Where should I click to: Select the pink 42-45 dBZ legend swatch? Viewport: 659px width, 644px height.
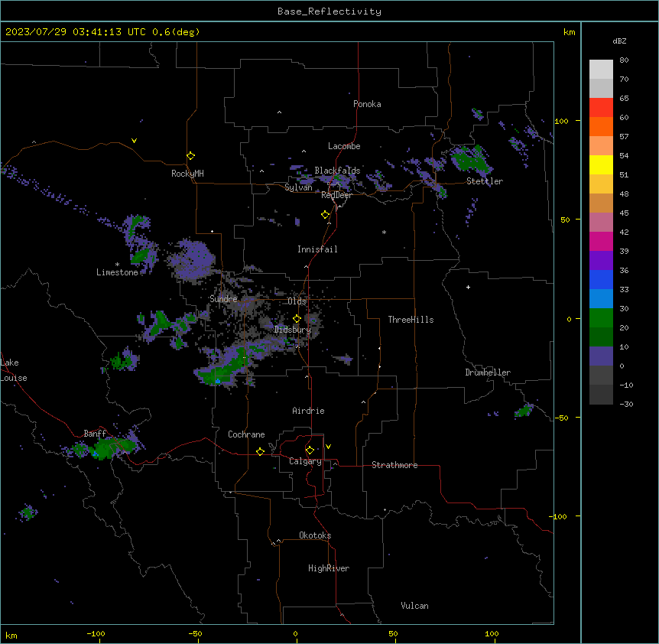coord(601,223)
